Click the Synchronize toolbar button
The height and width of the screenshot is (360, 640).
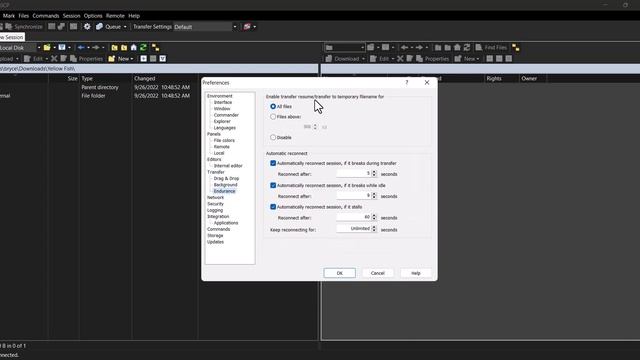coord(24,27)
